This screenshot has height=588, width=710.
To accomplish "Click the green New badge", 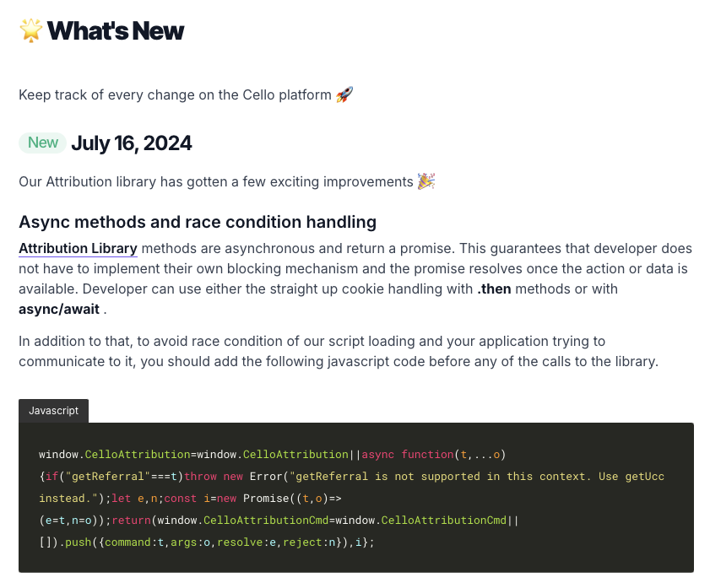I will coord(42,143).
